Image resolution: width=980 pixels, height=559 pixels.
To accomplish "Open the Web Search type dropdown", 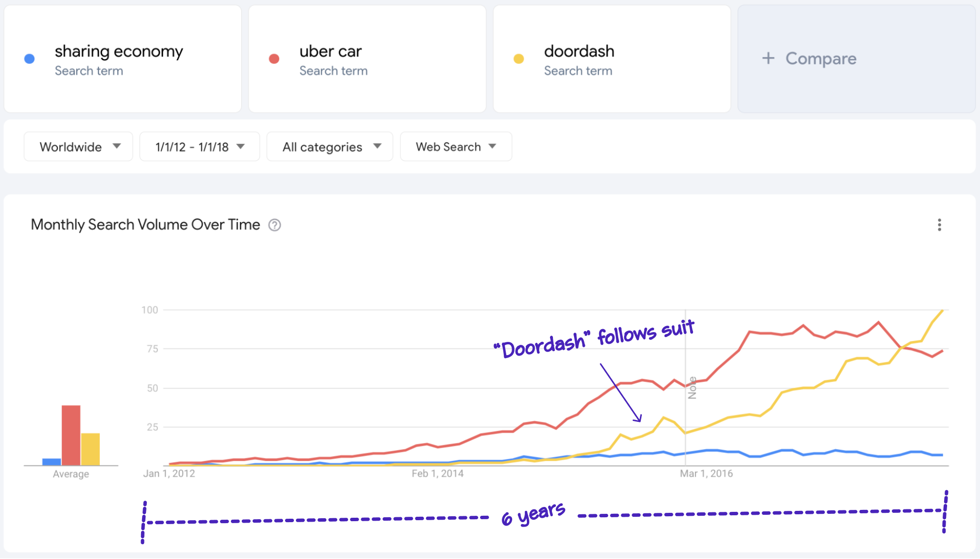I will tap(456, 146).
